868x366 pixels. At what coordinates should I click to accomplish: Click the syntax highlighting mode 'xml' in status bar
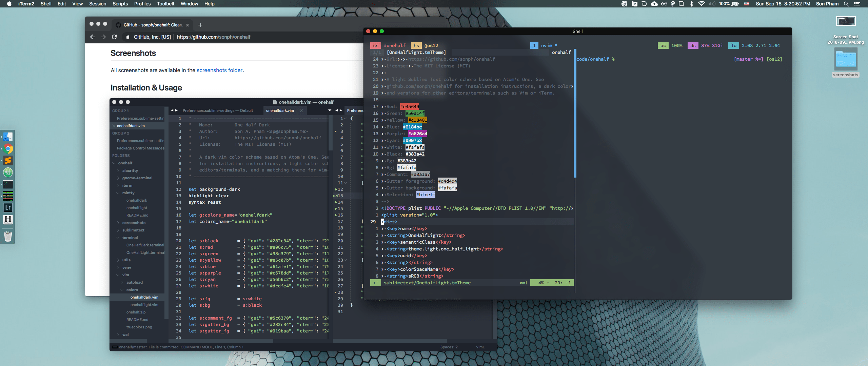click(x=520, y=283)
